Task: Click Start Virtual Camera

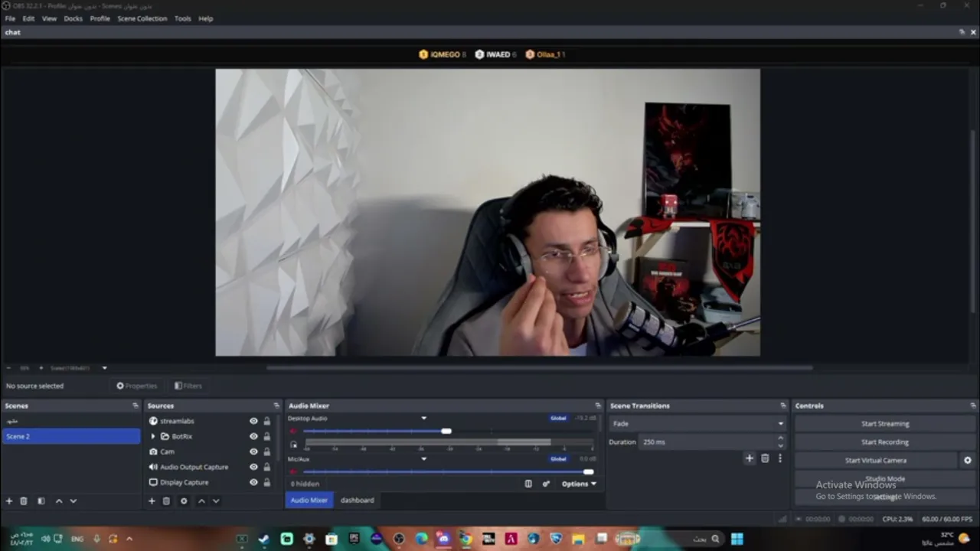Action: [876, 461]
